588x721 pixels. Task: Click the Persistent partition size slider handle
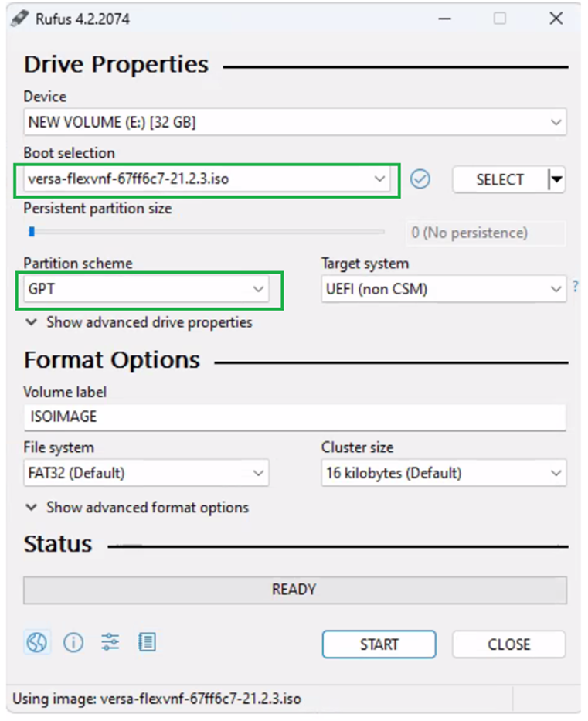(32, 232)
